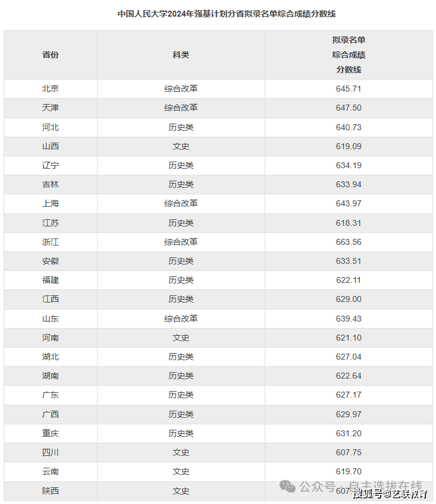Image resolution: width=436 pixels, height=504 pixels.
Task: Select the 河南 province cell
Action: (51, 338)
